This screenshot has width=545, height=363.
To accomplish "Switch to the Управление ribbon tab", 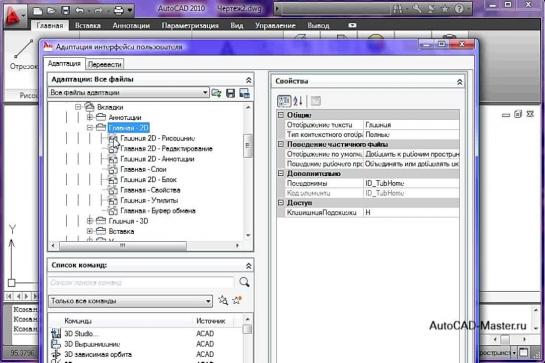I will tap(275, 25).
